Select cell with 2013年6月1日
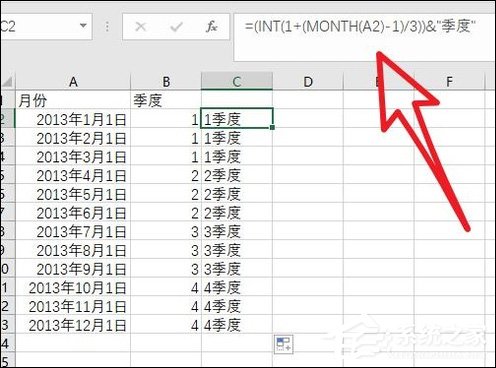 click(73, 213)
